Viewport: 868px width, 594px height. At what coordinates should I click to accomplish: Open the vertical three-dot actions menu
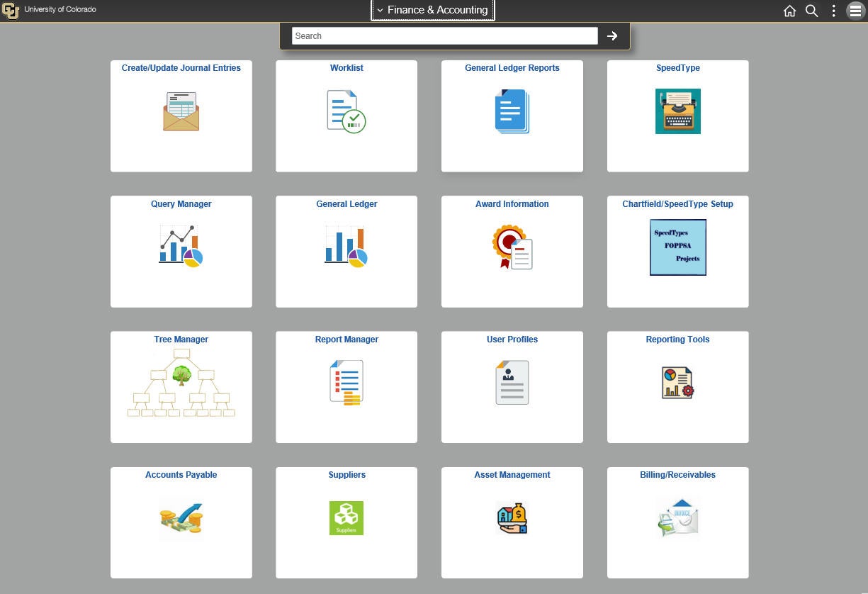834,11
